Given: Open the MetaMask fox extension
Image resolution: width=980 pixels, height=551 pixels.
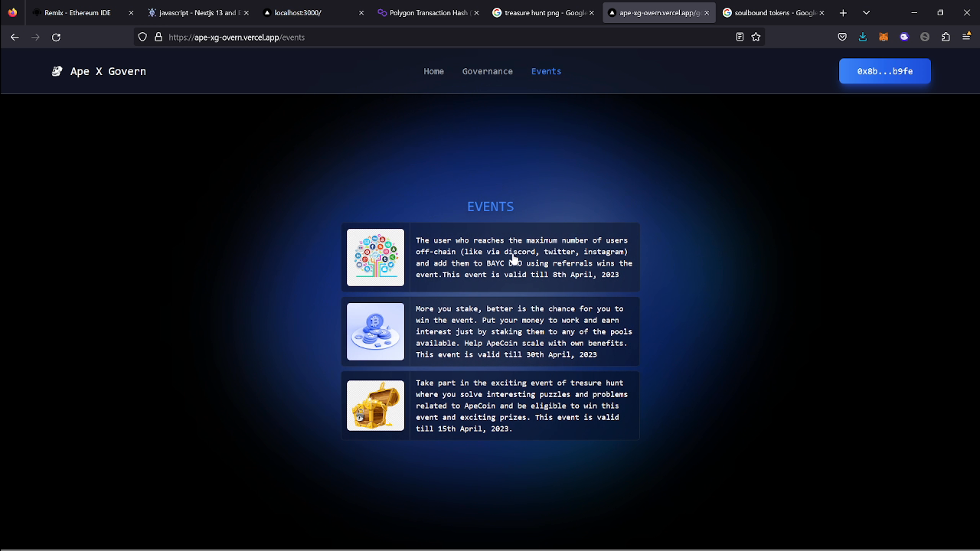Looking at the screenshot, I should [884, 37].
